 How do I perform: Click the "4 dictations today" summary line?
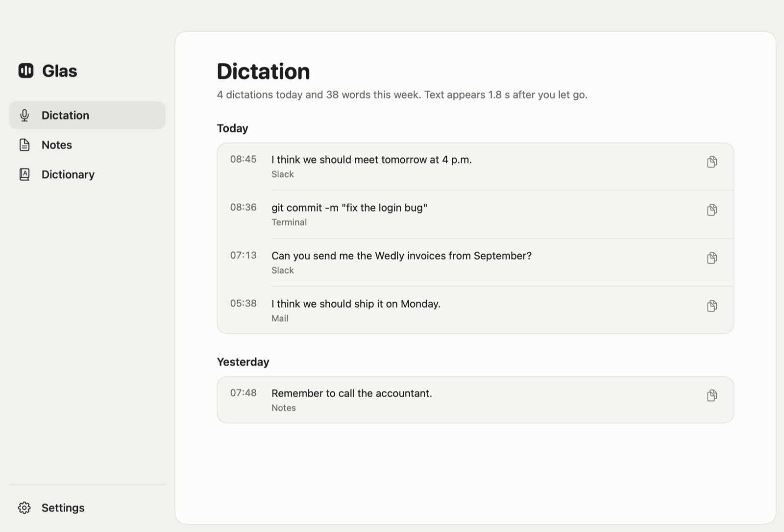point(402,95)
